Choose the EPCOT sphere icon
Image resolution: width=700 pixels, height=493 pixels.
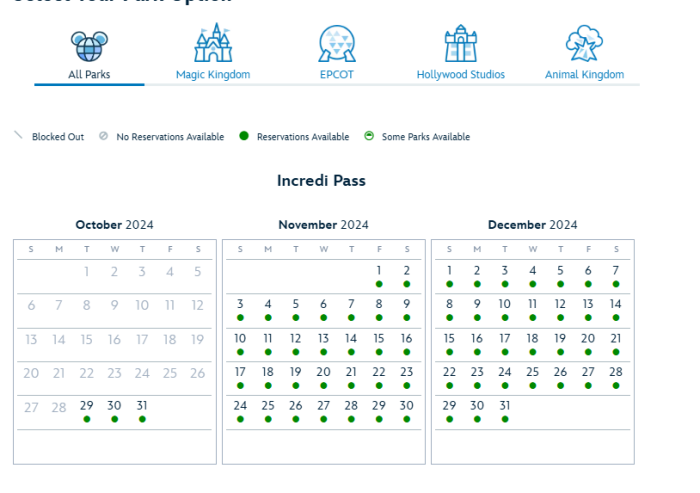pos(336,44)
